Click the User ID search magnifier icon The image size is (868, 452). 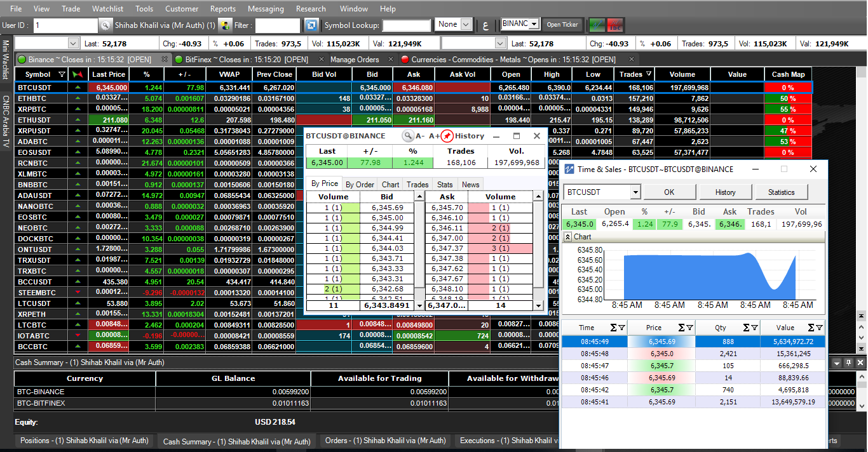click(x=105, y=25)
